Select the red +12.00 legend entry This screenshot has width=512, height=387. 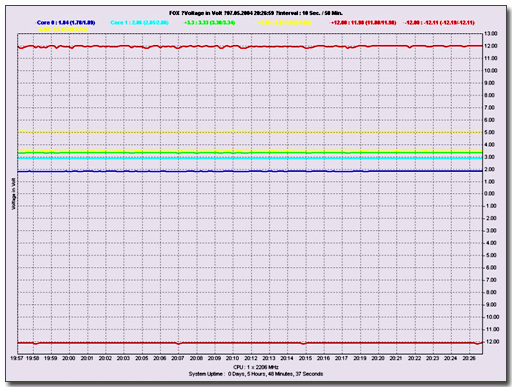click(x=364, y=23)
